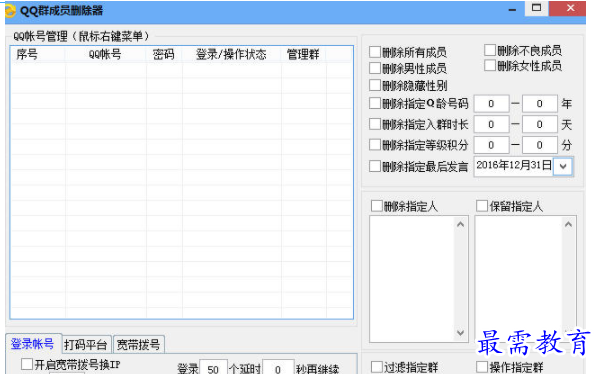Image resolution: width=599 pixels, height=374 pixels.
Task: Check 删除男性成员 option
Action: 375,68
